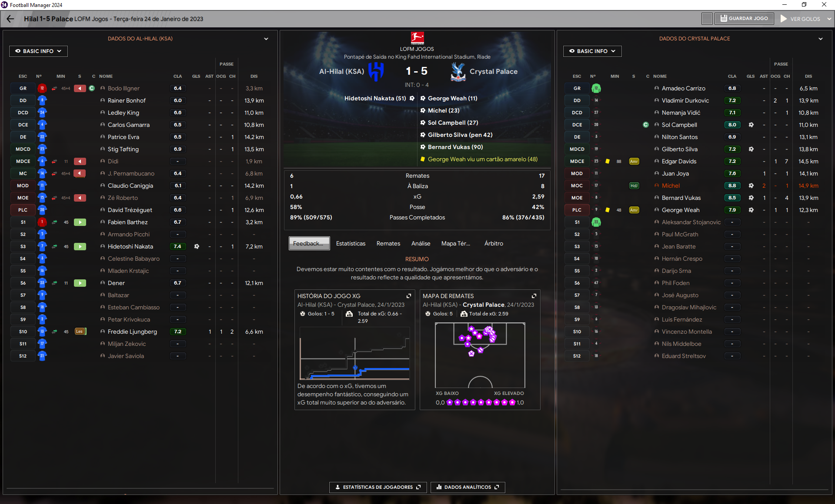
Task: Click Amadeo Carrizo's green shirt number icon
Action: tap(596, 88)
